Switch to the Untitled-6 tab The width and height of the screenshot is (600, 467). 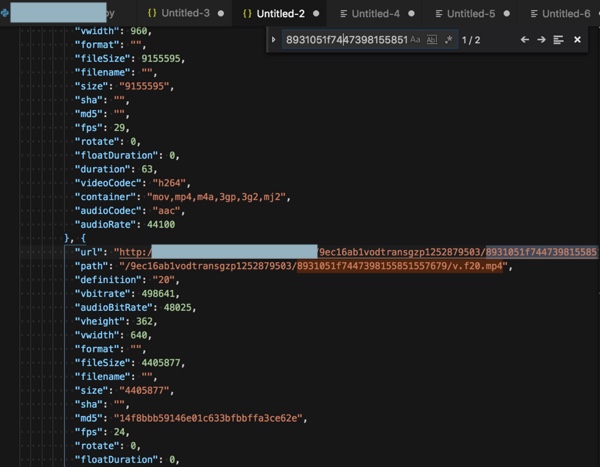566,13
